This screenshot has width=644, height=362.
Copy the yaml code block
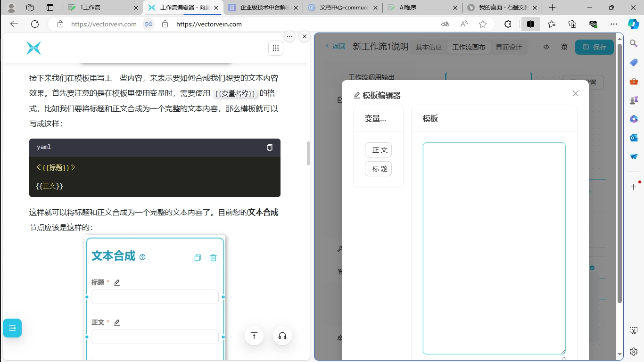[270, 148]
